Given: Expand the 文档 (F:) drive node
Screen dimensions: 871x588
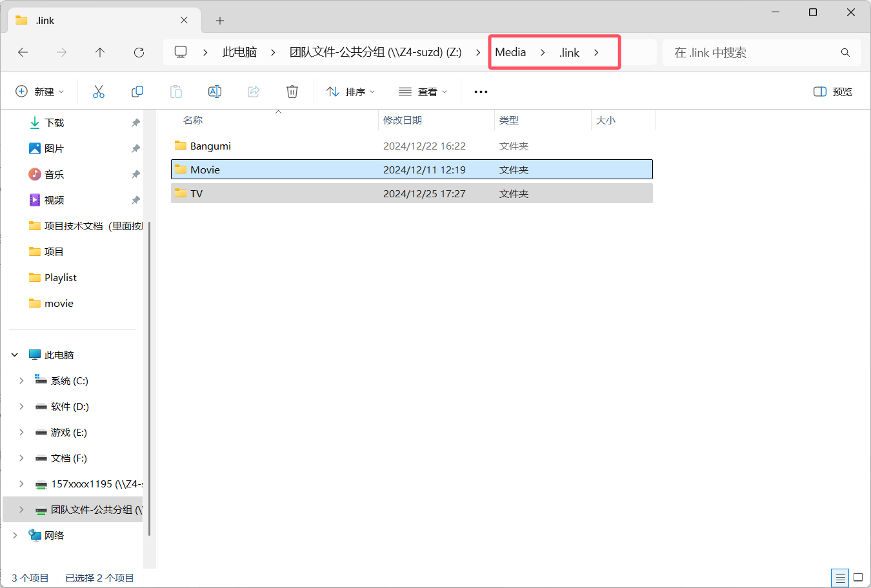Looking at the screenshot, I should (21, 458).
